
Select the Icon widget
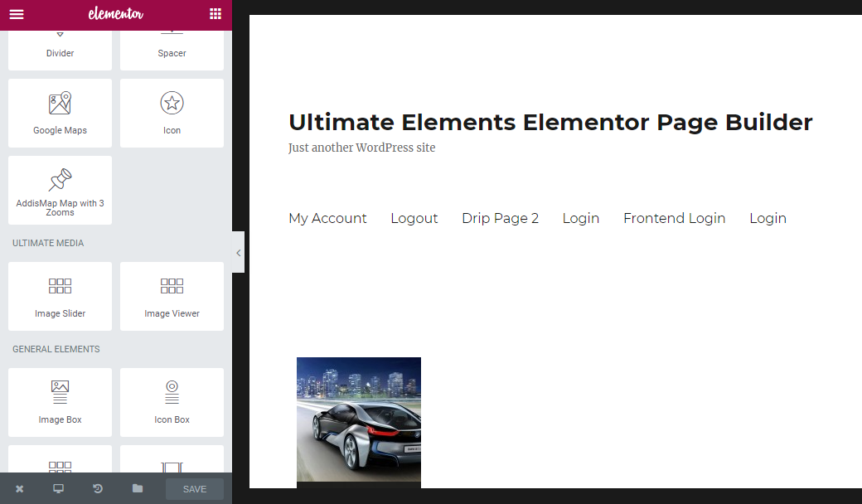tap(172, 114)
